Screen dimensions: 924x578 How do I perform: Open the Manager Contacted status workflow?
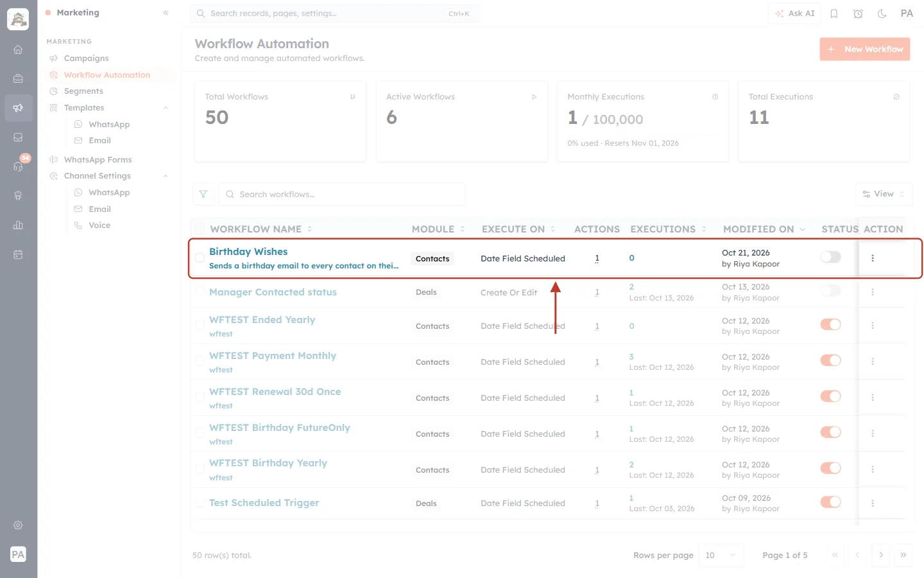click(273, 292)
